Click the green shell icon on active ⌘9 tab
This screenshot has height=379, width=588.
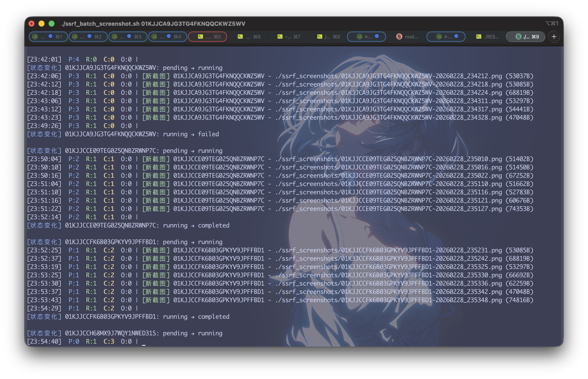(x=519, y=36)
